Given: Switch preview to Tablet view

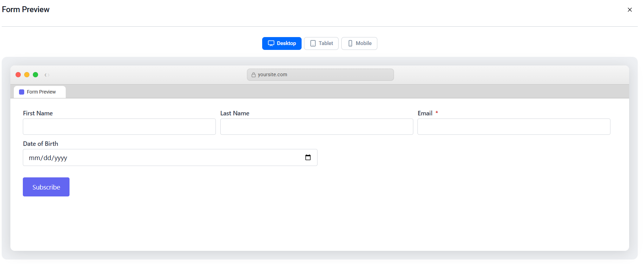Looking at the screenshot, I should tap(321, 43).
